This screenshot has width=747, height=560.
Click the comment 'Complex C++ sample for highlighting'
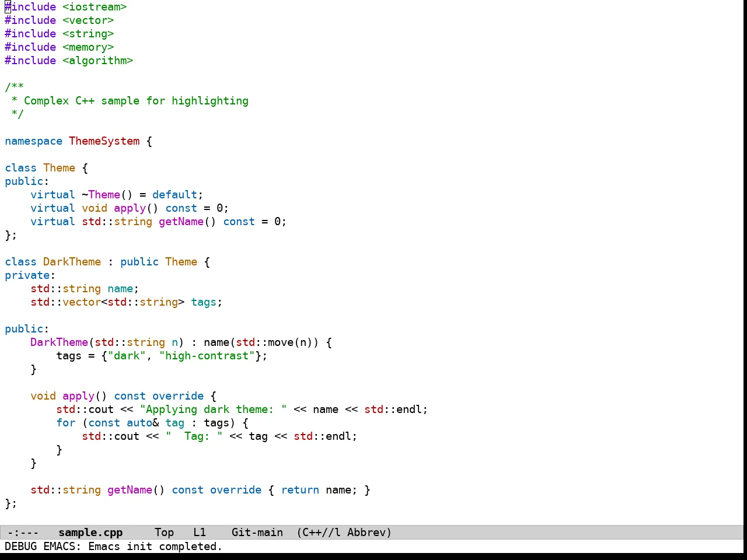coord(136,101)
